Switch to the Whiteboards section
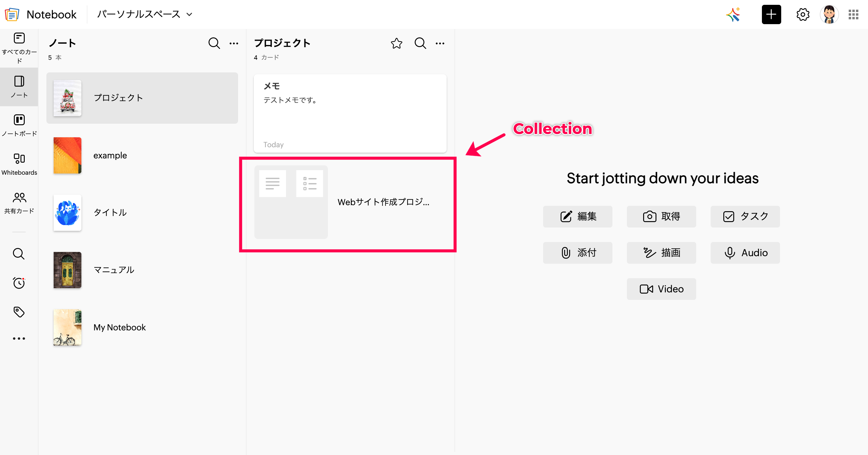868x455 pixels. (19, 164)
